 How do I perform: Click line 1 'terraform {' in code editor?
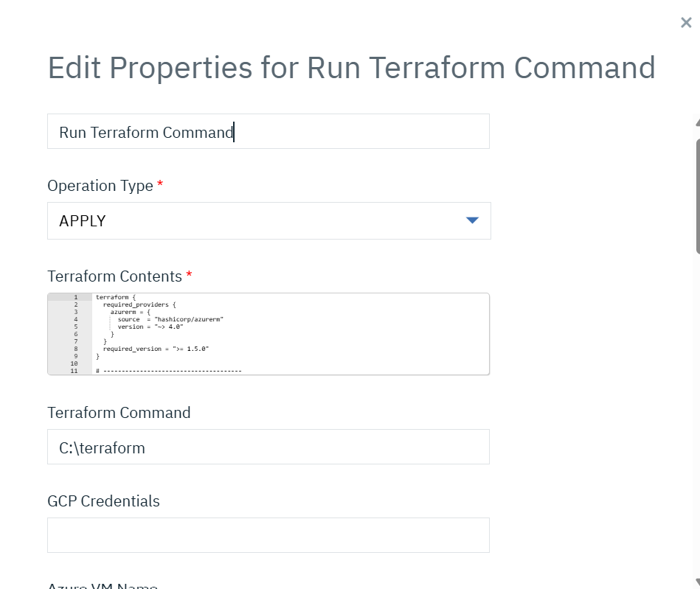pos(114,297)
